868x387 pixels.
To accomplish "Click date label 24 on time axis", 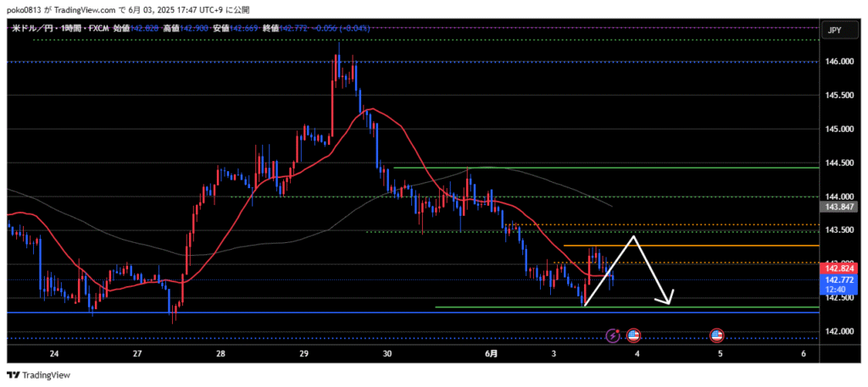I will click(54, 354).
